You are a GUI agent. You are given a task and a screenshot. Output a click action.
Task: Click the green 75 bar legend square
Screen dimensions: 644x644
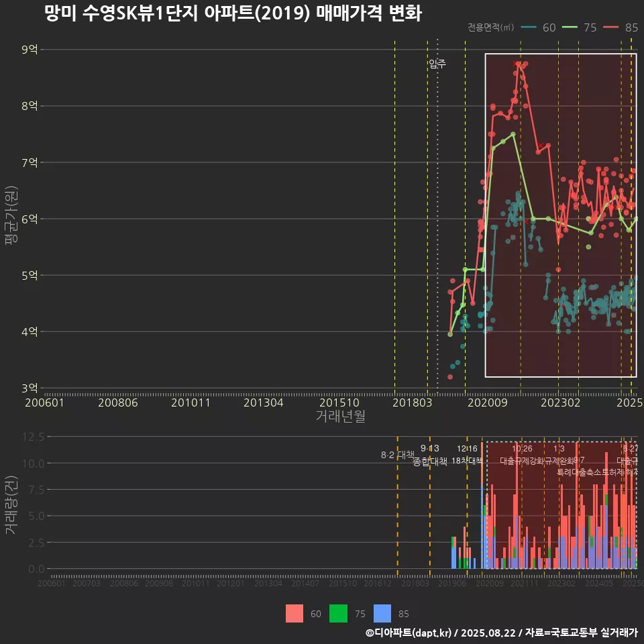pyautogui.click(x=338, y=613)
